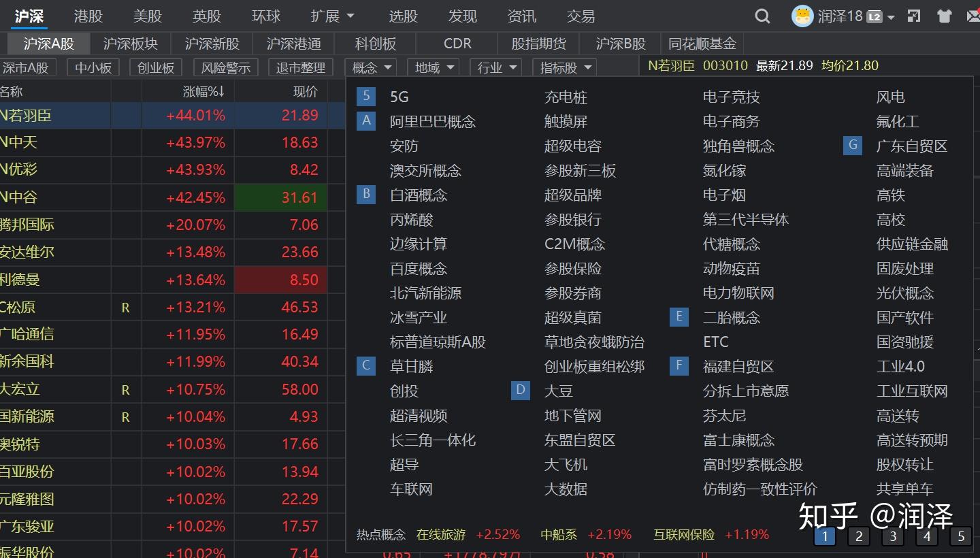The image size is (980, 558).
Task: Jump to letter G section badge
Action: [853, 145]
